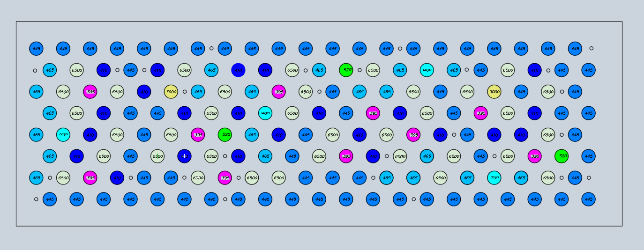
Task: Select the left yellow 3000 circle
Action: point(171,92)
